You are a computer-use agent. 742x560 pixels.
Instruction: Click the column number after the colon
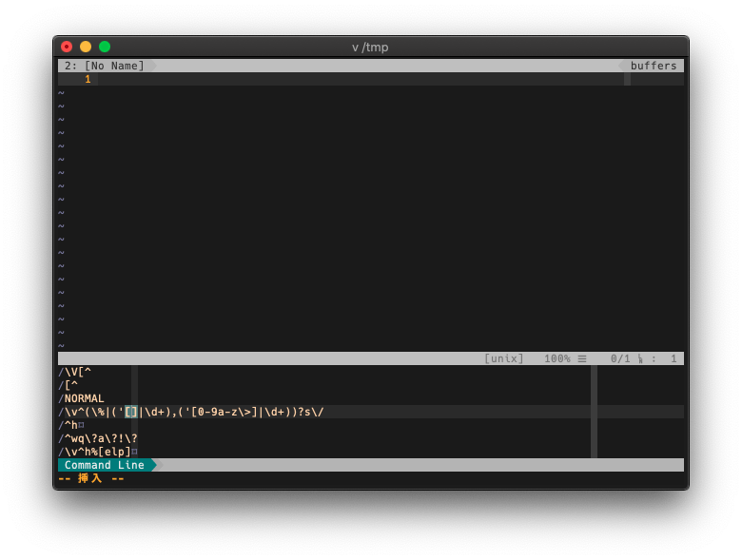(x=674, y=358)
